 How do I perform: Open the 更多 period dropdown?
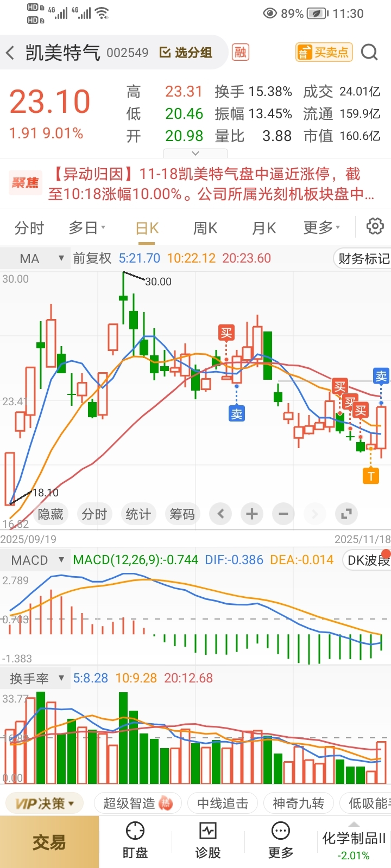pos(321,227)
